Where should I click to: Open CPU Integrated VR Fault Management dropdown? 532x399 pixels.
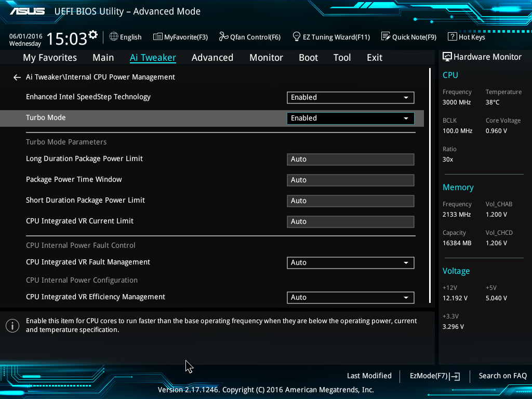(x=351, y=262)
